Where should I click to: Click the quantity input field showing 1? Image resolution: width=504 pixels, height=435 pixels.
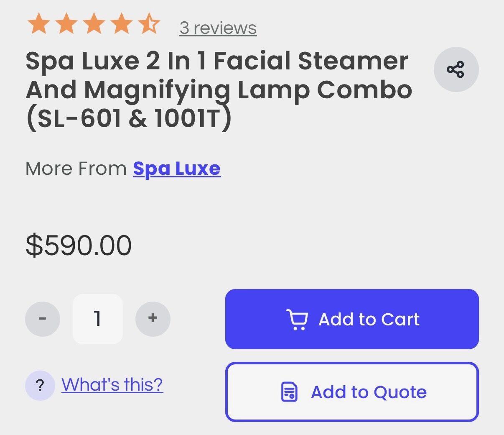pos(98,319)
